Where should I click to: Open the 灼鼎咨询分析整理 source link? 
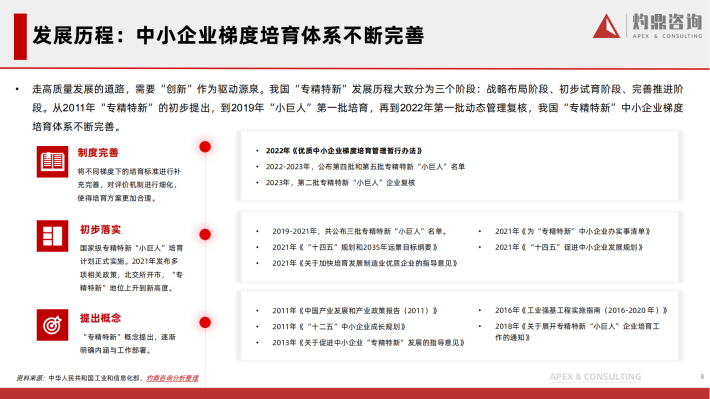pyautogui.click(x=172, y=378)
